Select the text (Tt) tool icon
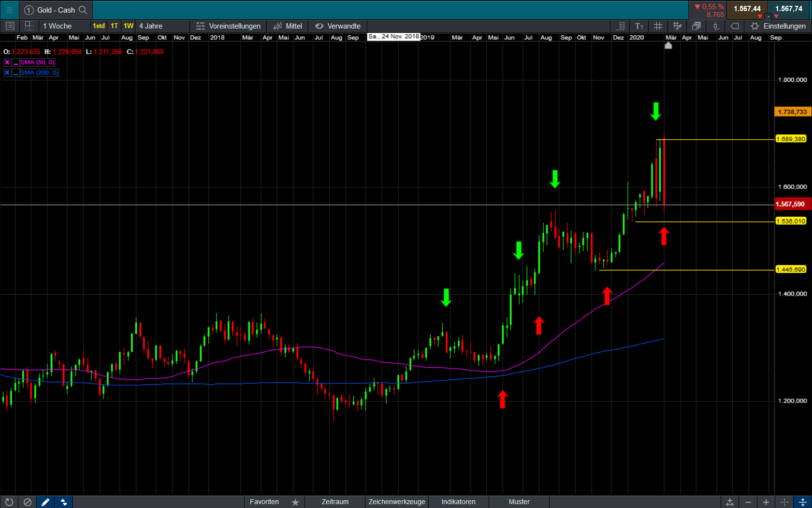This screenshot has height=508, width=812. pyautogui.click(x=639, y=26)
